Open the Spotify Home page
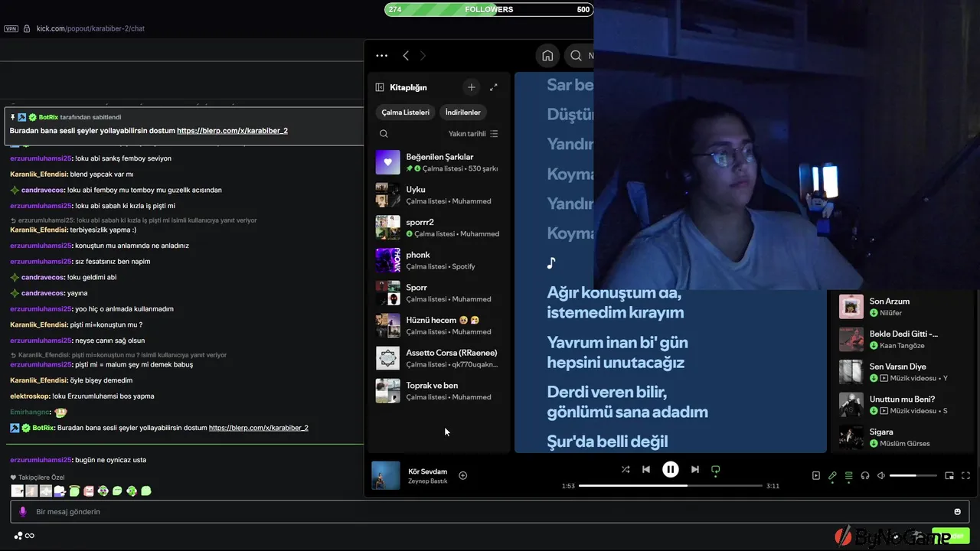 547,55
